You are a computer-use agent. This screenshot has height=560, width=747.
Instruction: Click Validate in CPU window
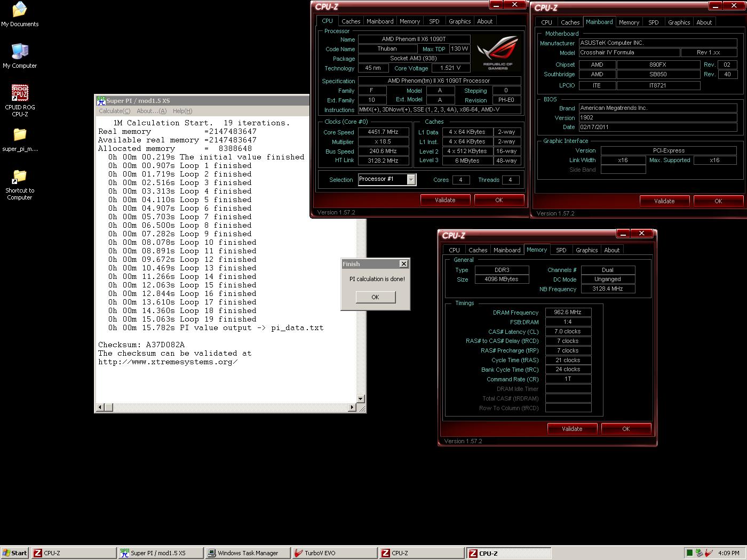(445, 200)
